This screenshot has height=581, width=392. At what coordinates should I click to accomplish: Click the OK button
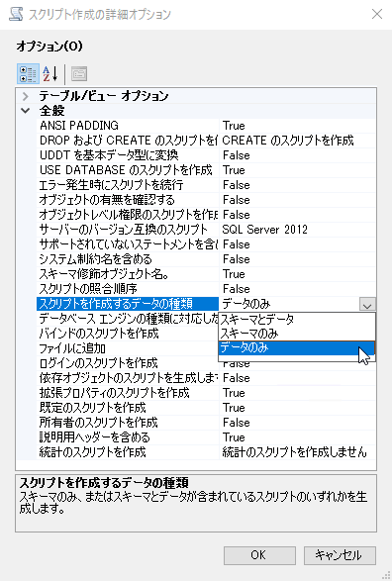259,555
